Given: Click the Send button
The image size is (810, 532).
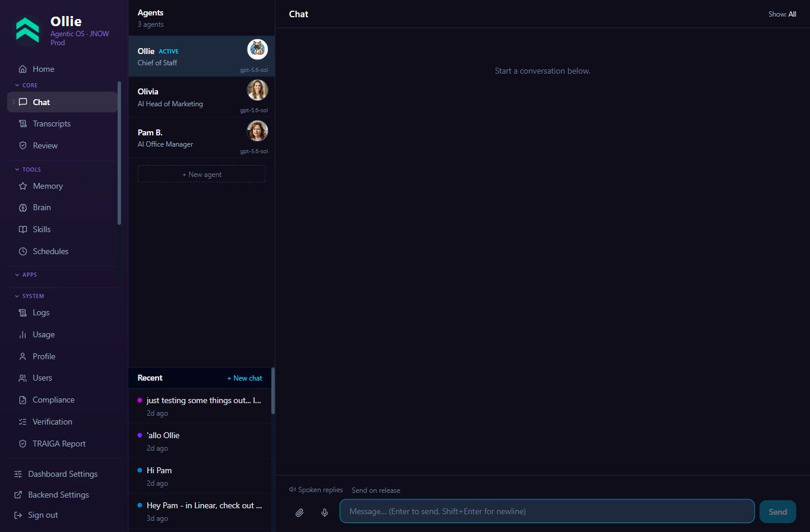Looking at the screenshot, I should [777, 512].
